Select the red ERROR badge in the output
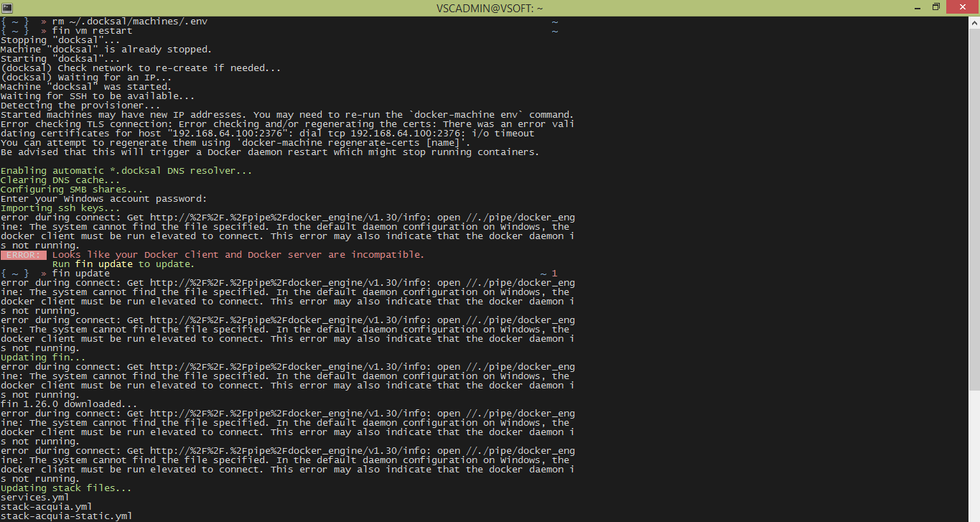The image size is (980, 522). coord(23,254)
